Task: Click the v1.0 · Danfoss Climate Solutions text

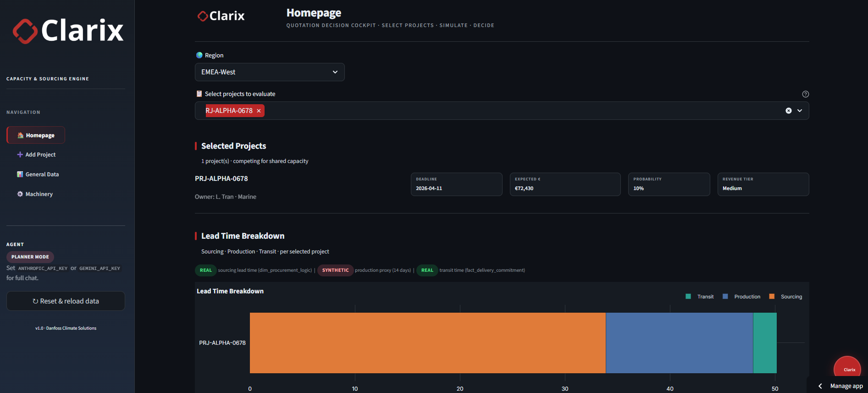Action: click(66, 328)
